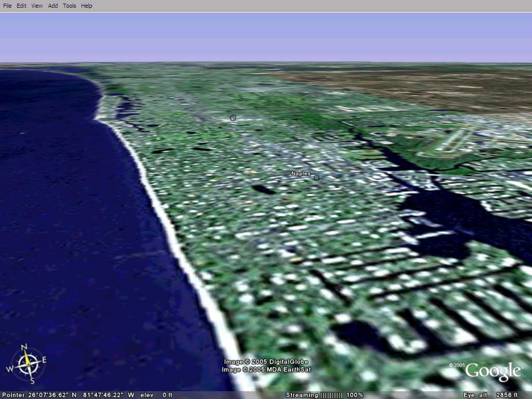
Task: Show the Help menu
Action: click(87, 6)
